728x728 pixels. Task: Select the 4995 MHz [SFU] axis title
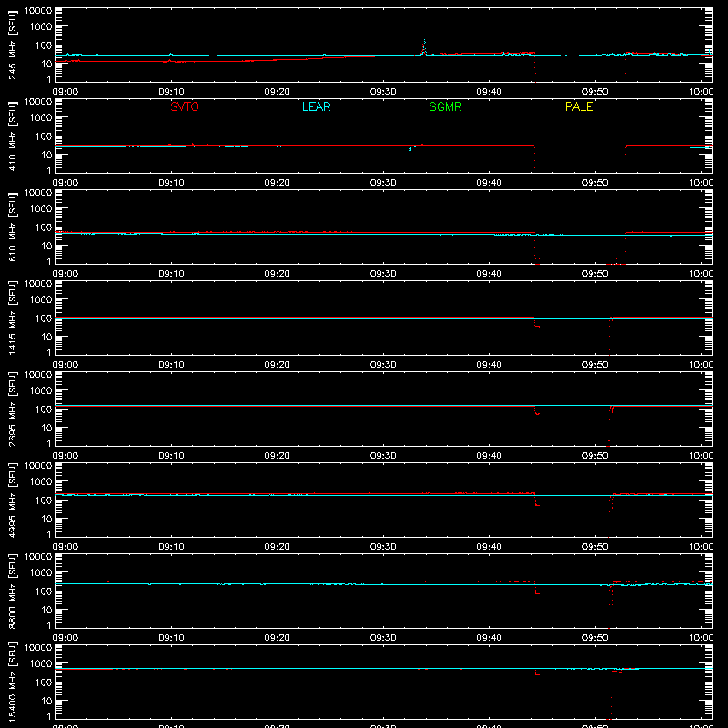(12, 500)
